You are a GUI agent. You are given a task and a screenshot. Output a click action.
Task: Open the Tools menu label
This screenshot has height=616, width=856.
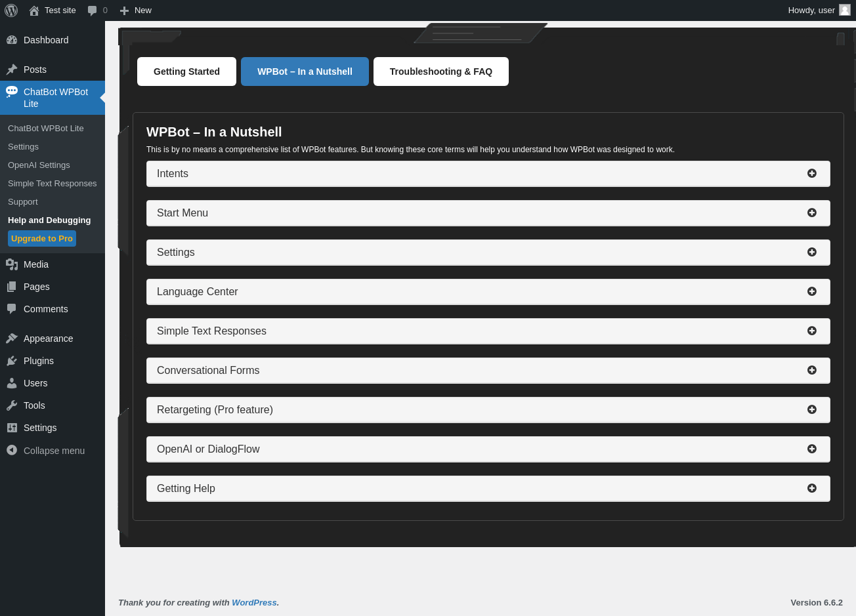pyautogui.click(x=34, y=405)
